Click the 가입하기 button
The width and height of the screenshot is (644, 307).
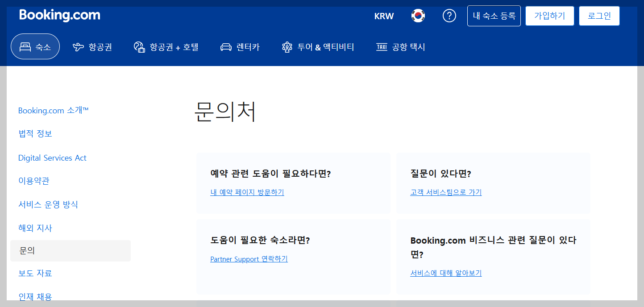pyautogui.click(x=550, y=16)
